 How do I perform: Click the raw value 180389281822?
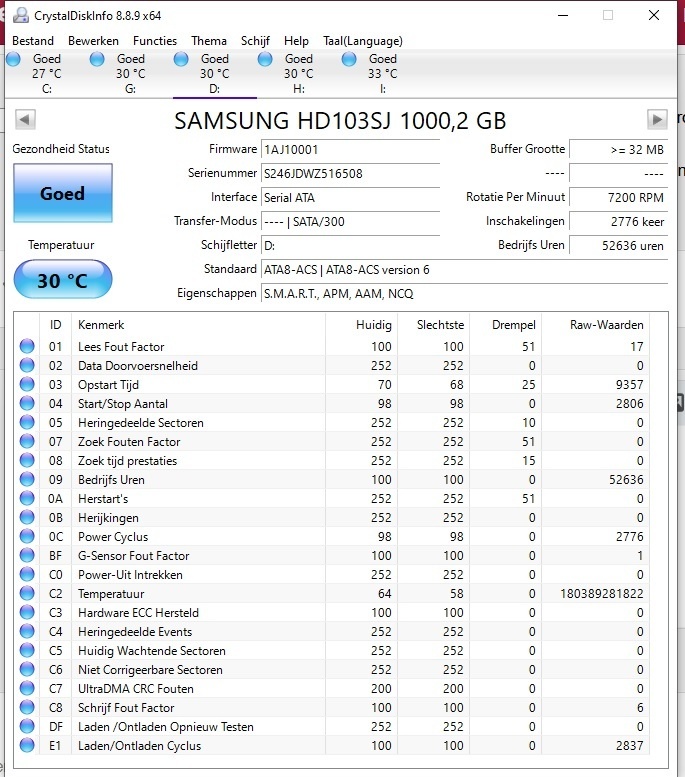point(602,594)
